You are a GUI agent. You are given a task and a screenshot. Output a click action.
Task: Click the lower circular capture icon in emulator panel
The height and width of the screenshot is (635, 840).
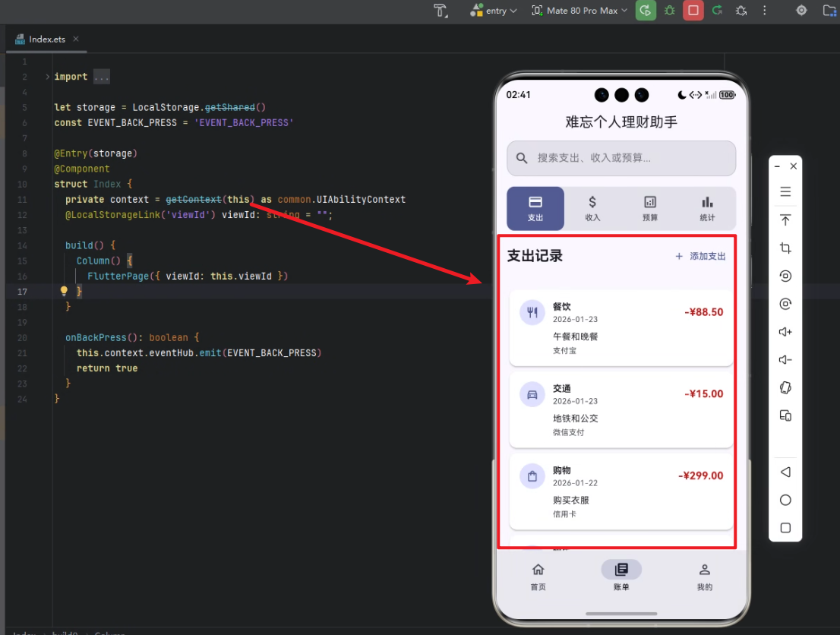tap(785, 304)
